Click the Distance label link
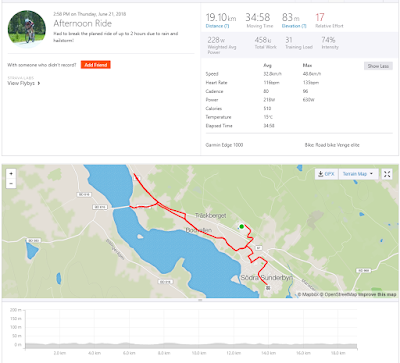 [217, 26]
